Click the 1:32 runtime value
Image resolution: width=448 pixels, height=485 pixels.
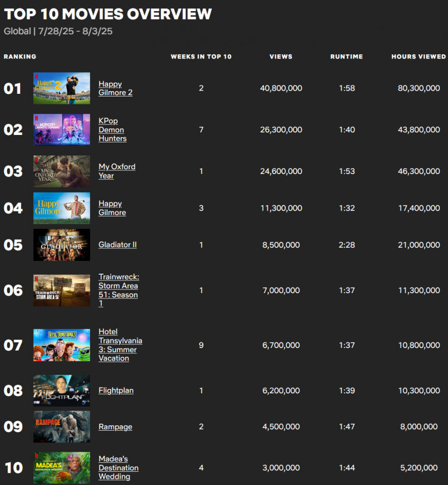(347, 208)
